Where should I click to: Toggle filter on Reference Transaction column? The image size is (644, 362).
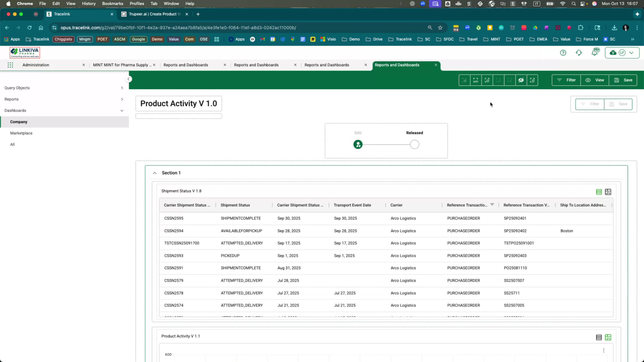(492, 205)
